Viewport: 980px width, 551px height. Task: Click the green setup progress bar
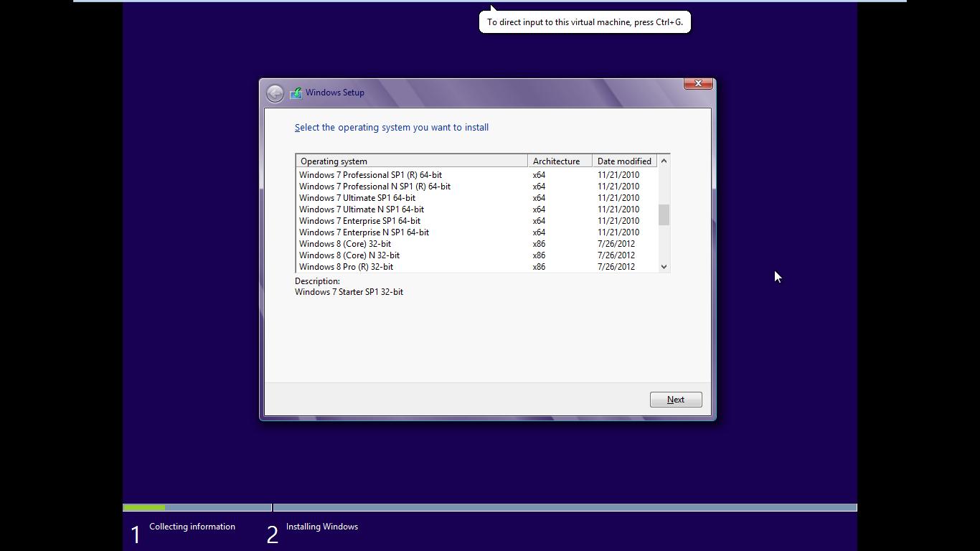(144, 507)
